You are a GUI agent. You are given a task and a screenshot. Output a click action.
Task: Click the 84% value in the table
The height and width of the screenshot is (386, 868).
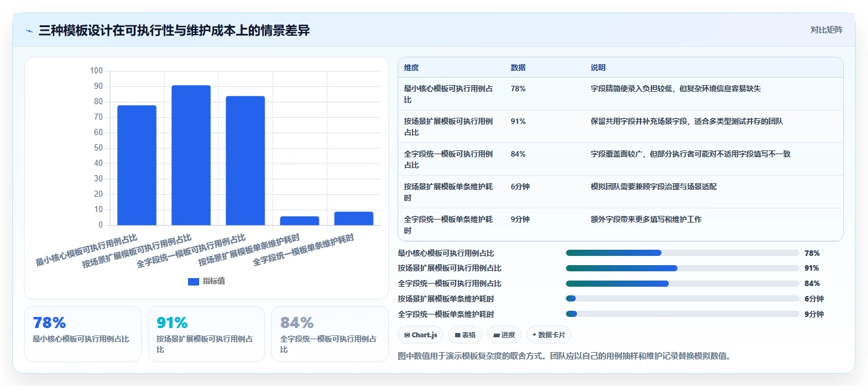tap(518, 154)
